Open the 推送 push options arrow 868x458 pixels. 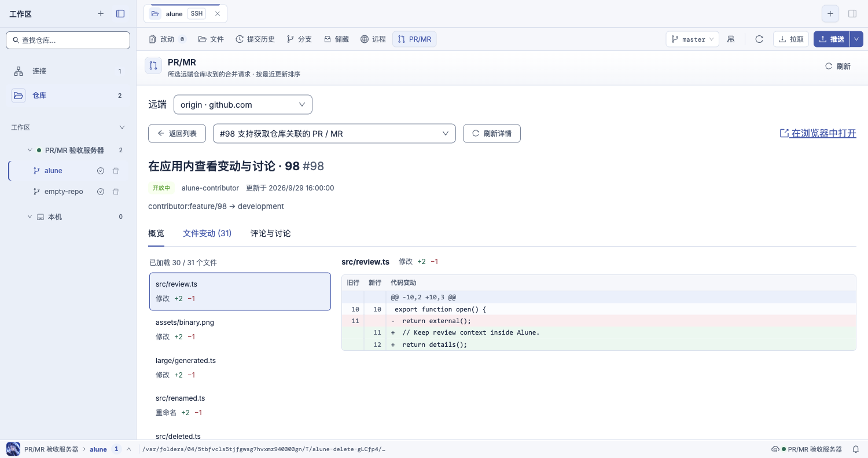(x=856, y=39)
